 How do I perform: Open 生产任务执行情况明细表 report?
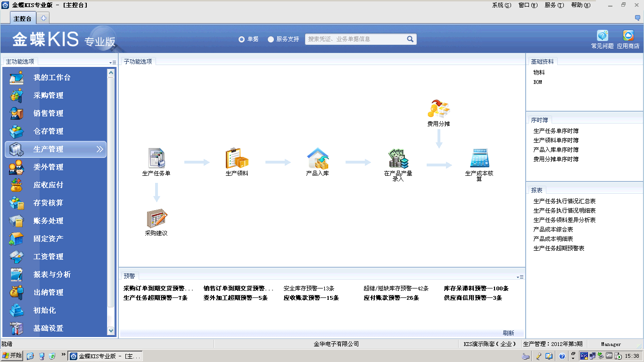[564, 211]
